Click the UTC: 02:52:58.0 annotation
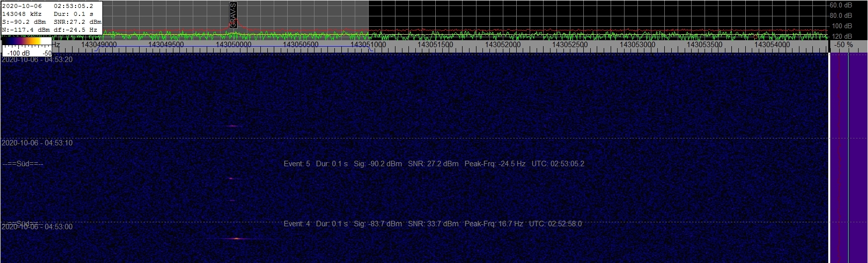868x263 pixels. [555, 224]
